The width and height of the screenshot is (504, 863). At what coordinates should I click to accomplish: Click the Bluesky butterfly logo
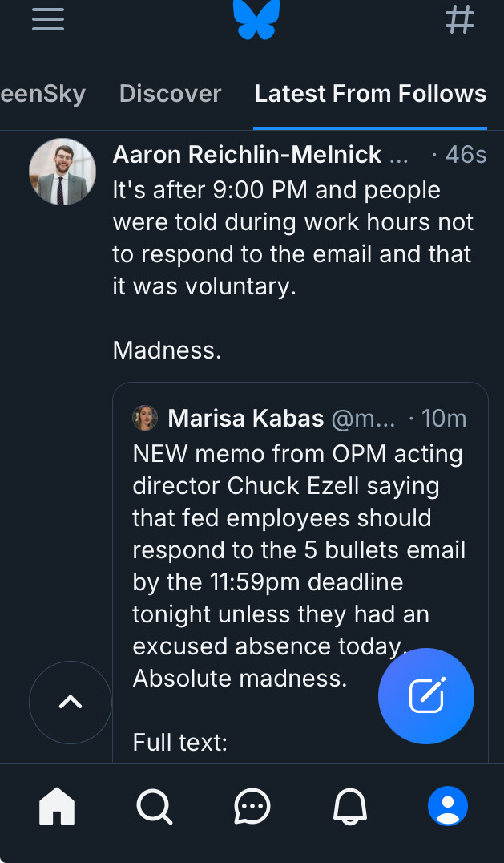(x=256, y=19)
